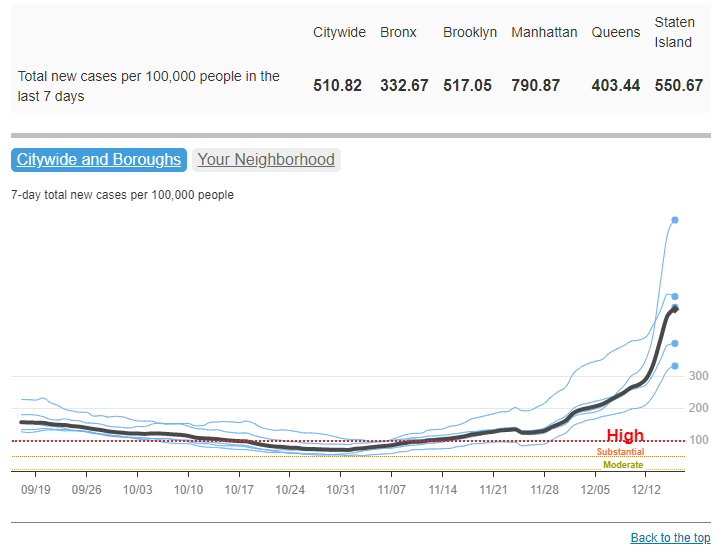Click the 12/12 date on the x-axis

[x=646, y=490]
